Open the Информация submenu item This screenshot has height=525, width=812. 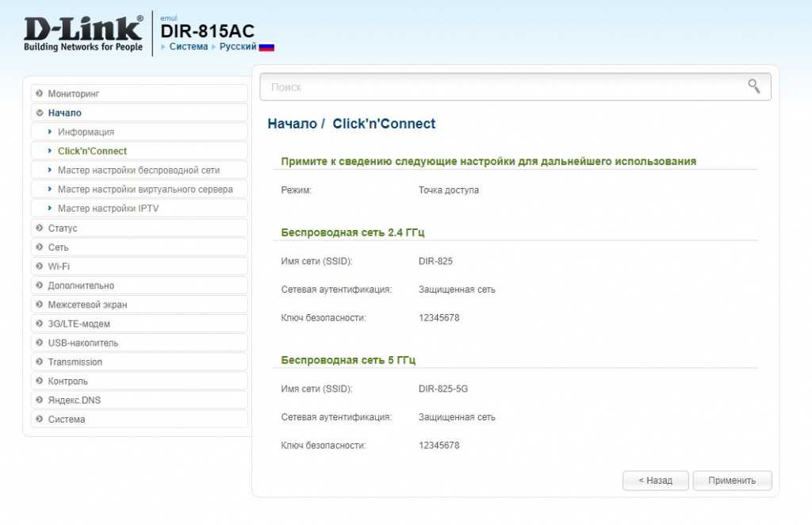(86, 132)
